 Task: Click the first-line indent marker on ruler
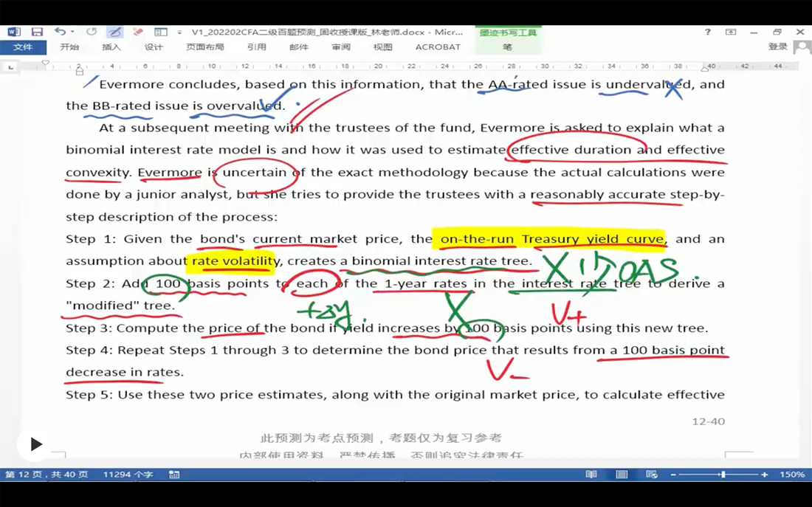coord(46,63)
